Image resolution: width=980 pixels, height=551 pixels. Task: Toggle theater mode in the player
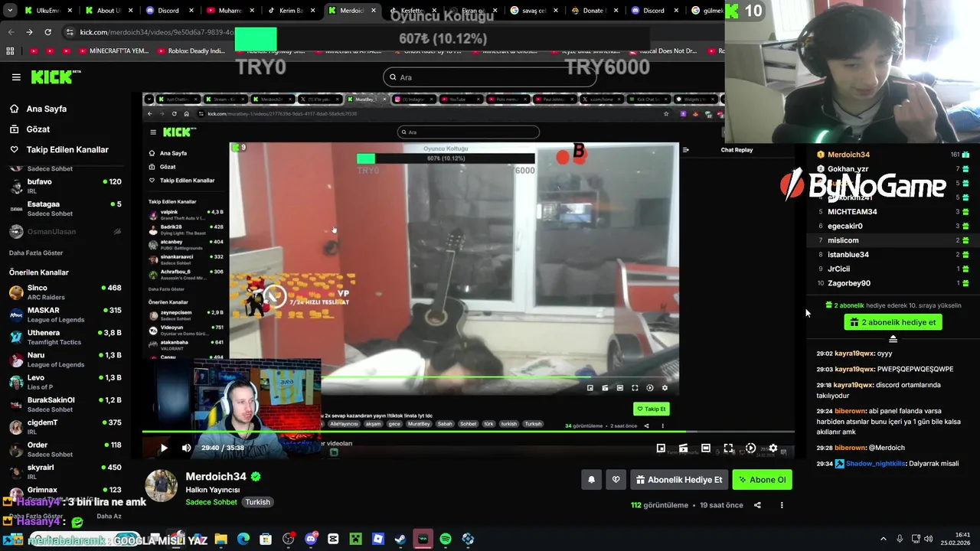706,448
